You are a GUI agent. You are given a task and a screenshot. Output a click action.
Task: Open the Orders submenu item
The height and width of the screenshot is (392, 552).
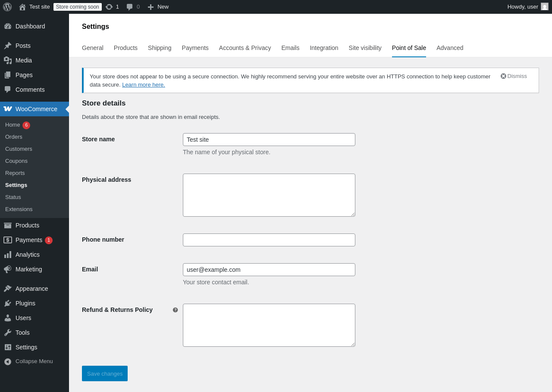tap(14, 137)
